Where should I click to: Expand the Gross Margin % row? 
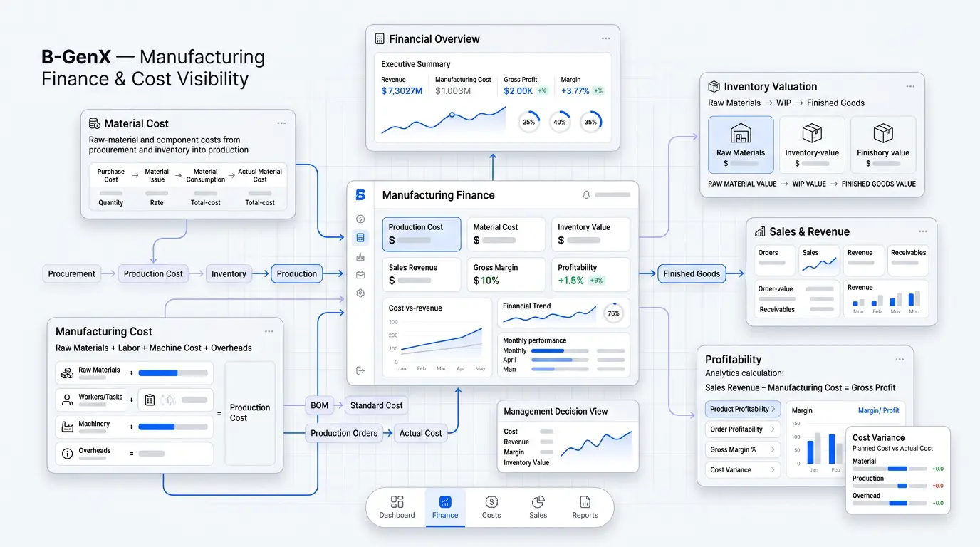pos(743,449)
